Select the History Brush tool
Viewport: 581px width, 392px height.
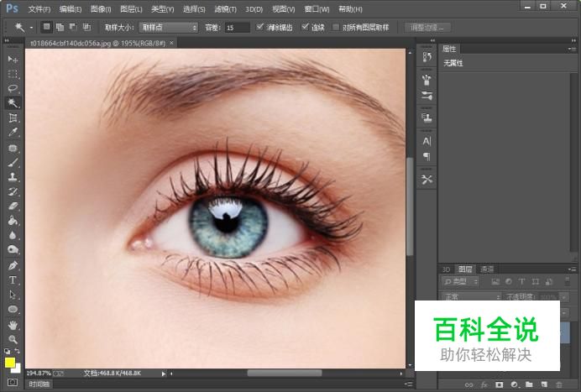click(13, 191)
